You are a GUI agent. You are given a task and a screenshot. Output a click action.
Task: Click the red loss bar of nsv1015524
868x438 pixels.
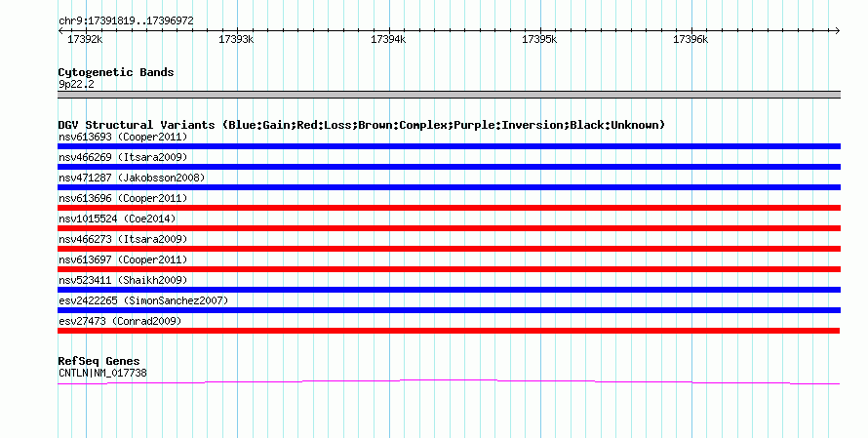(x=449, y=228)
